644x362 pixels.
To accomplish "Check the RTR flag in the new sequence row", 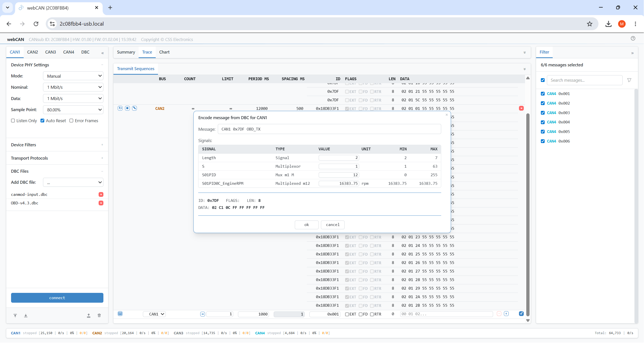I will click(372, 314).
